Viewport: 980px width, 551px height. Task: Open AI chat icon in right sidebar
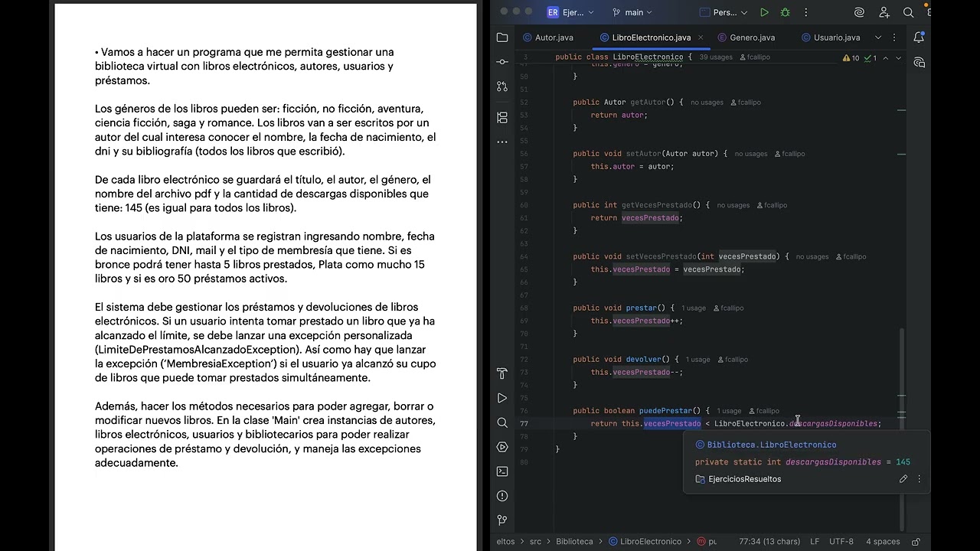919,62
